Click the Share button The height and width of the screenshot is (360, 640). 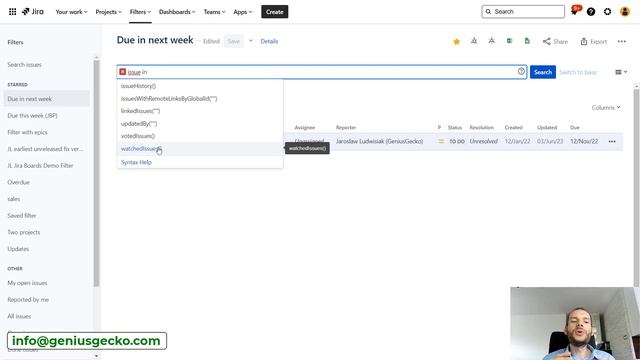[555, 41]
